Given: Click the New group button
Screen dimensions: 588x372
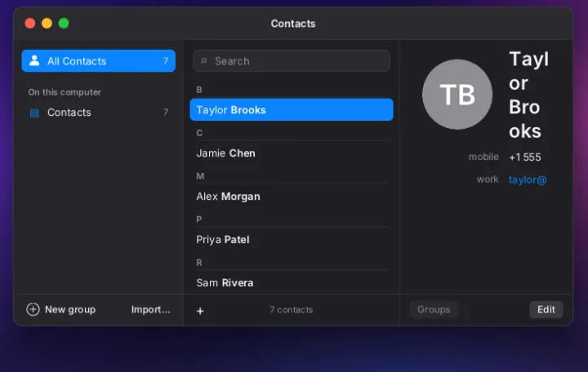Looking at the screenshot, I should (61, 309).
